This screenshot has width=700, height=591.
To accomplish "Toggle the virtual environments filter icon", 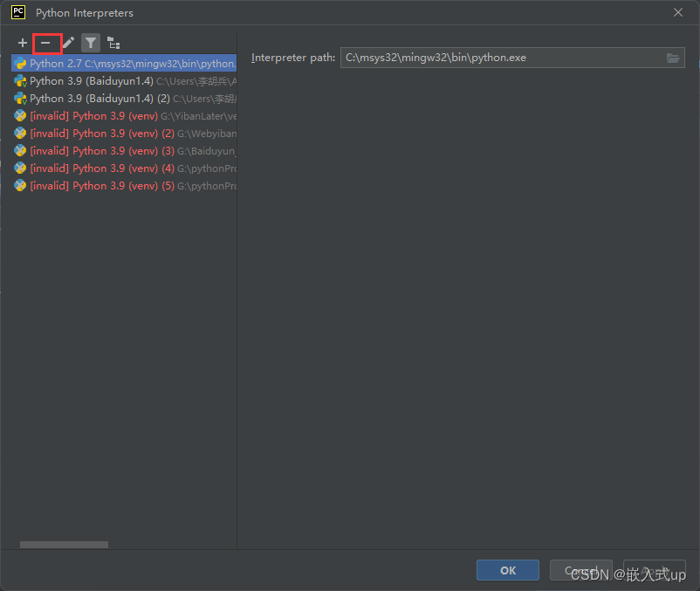I will point(91,44).
